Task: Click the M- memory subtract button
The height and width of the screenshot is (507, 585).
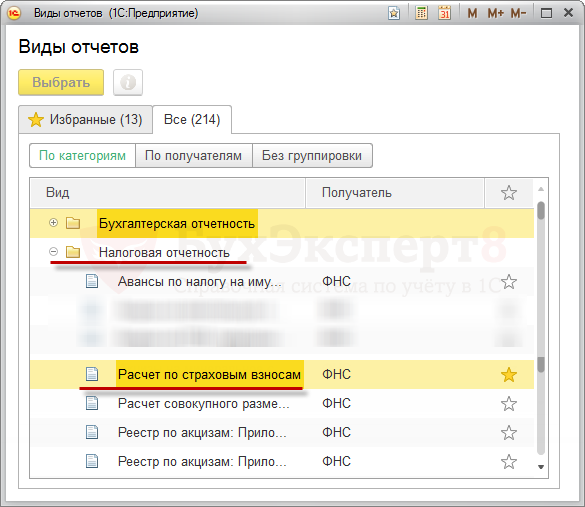Action: (519, 13)
